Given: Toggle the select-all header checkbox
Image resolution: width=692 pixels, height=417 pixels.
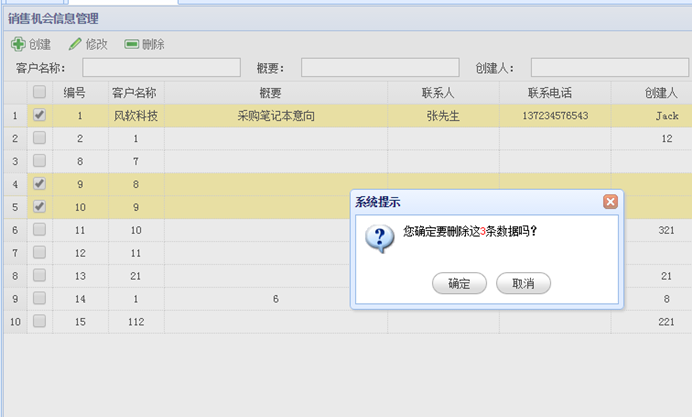Looking at the screenshot, I should click(39, 92).
